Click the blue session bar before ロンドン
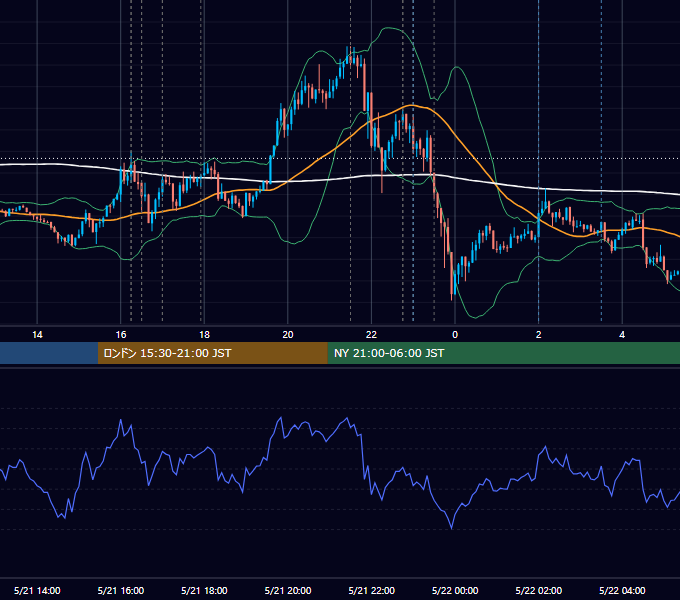This screenshot has width=680, height=600. click(49, 353)
